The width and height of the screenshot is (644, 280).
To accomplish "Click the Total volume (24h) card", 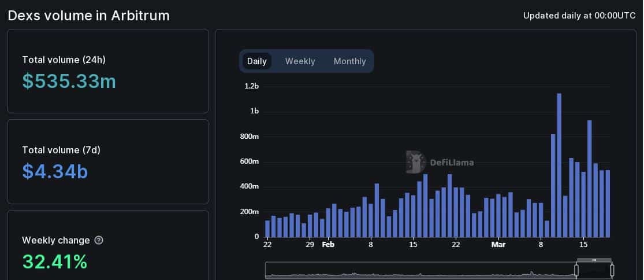I will pos(108,71).
